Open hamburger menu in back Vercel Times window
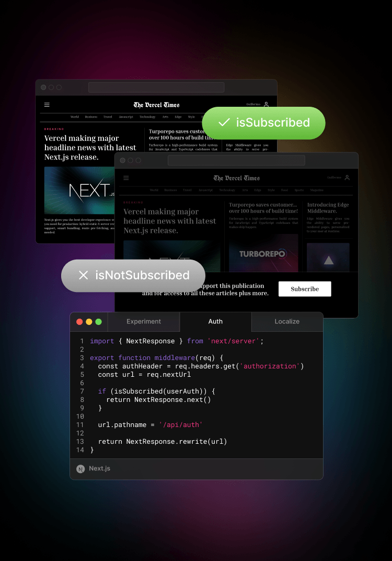The image size is (392, 561). point(47,105)
